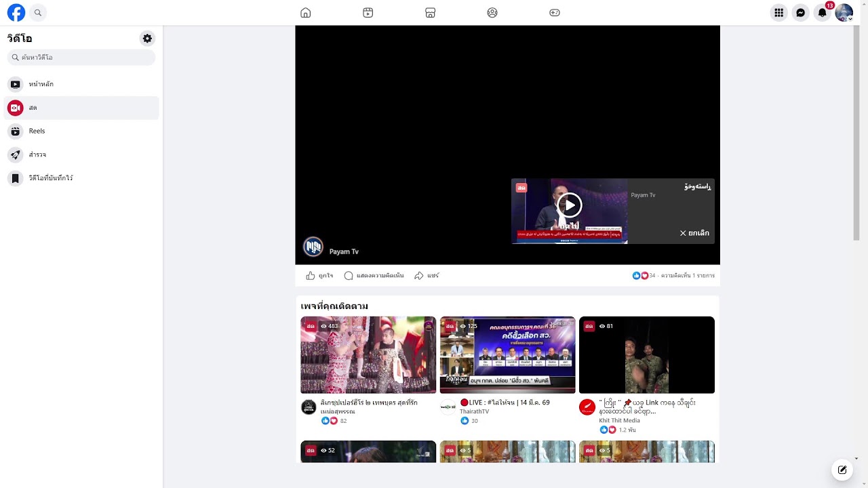Go to the Home tab icon
868x488 pixels.
pyautogui.click(x=306, y=12)
